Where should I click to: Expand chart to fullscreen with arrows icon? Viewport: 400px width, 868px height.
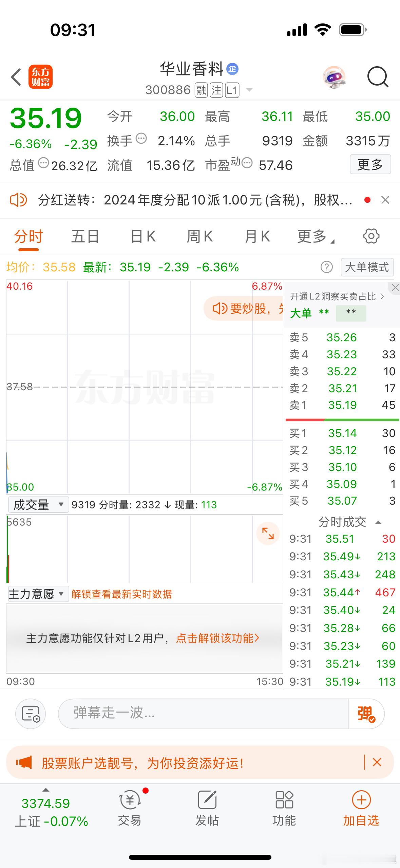pyautogui.click(x=268, y=534)
